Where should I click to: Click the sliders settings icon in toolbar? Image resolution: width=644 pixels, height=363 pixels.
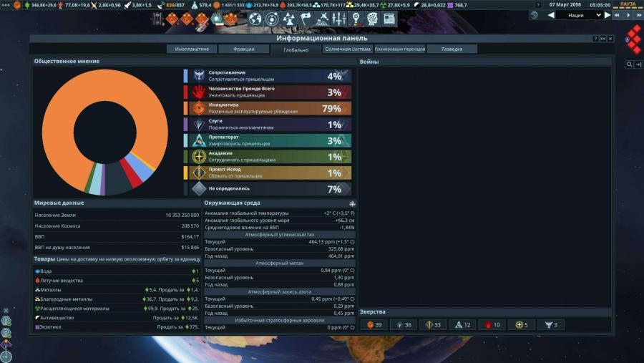click(339, 19)
